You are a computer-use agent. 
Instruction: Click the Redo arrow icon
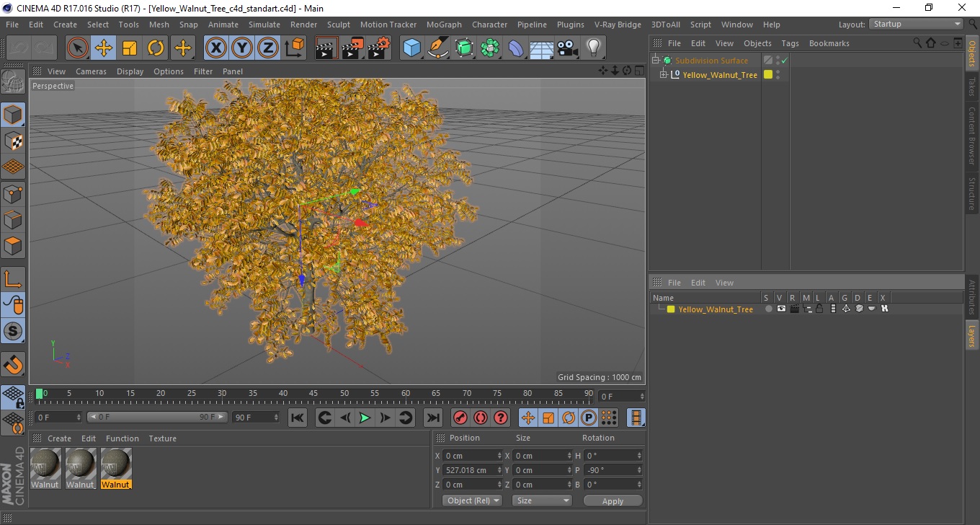coord(44,48)
